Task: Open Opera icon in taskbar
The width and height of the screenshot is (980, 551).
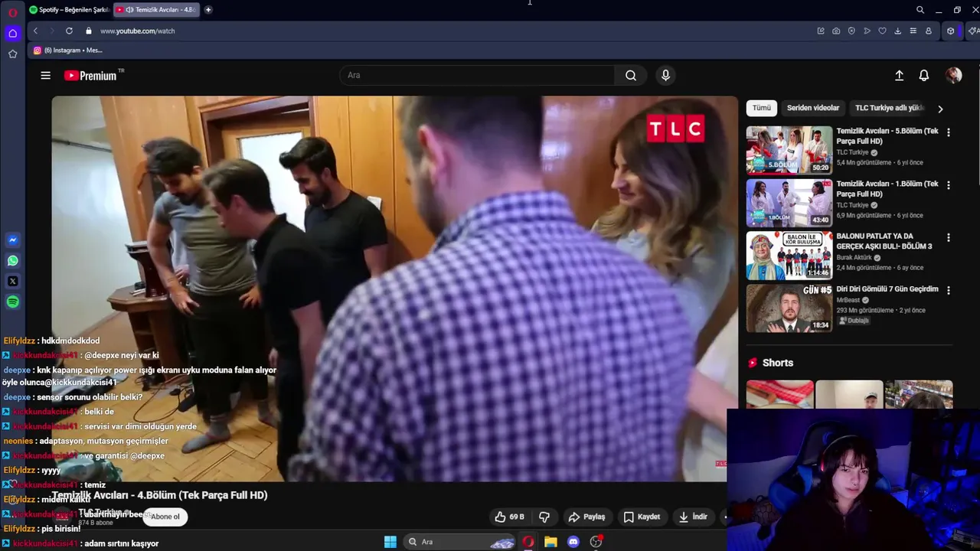Action: (528, 542)
